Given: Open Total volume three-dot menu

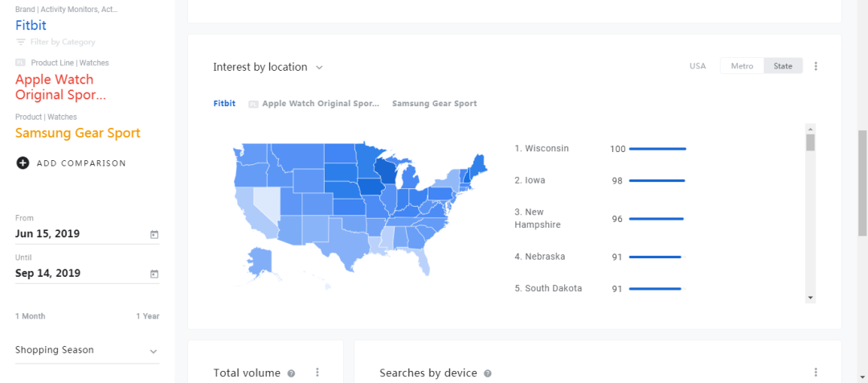Looking at the screenshot, I should 317,373.
